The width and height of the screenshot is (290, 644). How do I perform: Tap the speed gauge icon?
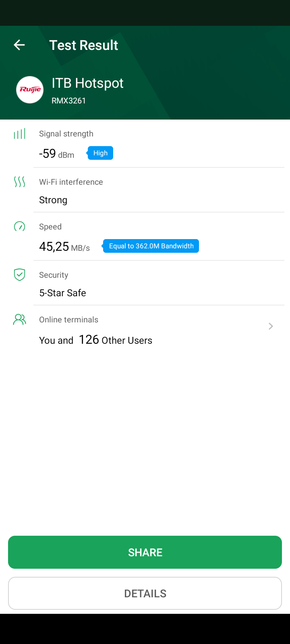(x=19, y=227)
